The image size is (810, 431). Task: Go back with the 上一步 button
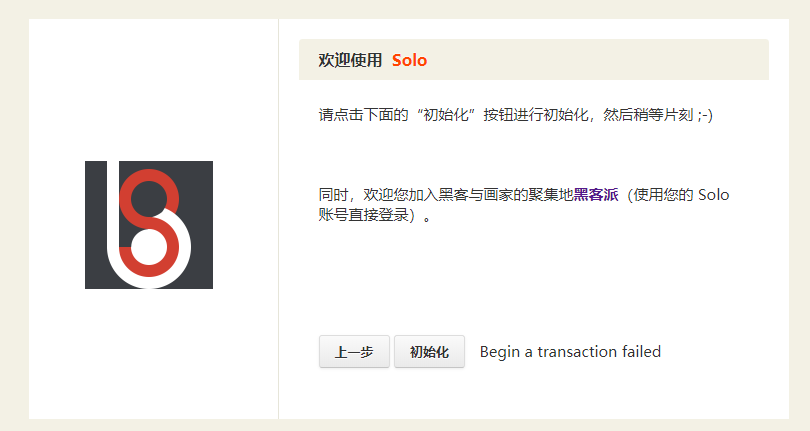(x=354, y=352)
